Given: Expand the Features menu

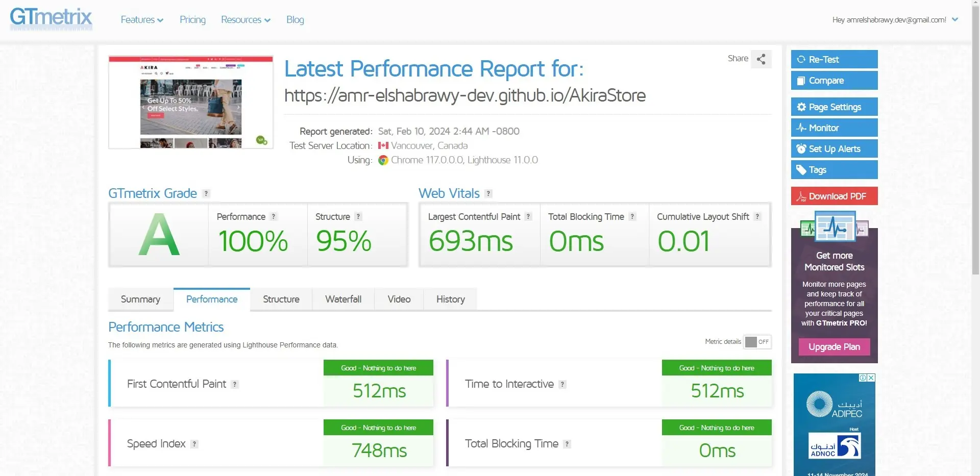Looking at the screenshot, I should [x=142, y=20].
